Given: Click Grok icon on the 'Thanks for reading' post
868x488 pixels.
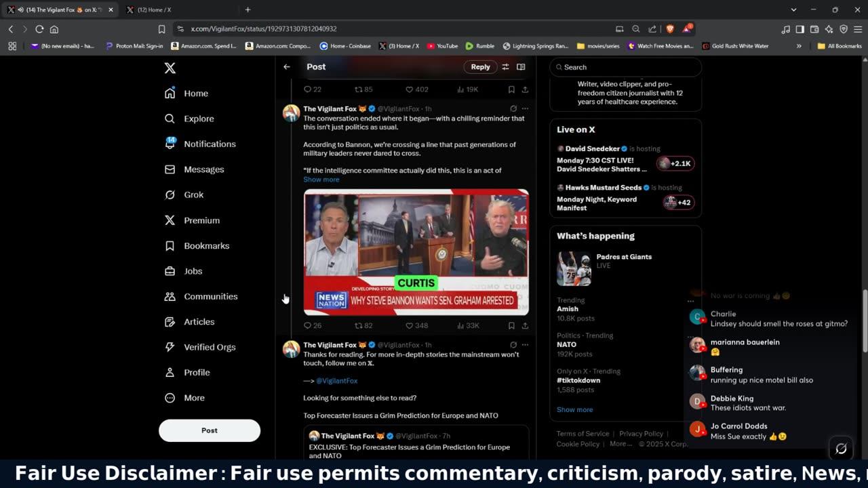Looking at the screenshot, I should pyautogui.click(x=513, y=345).
